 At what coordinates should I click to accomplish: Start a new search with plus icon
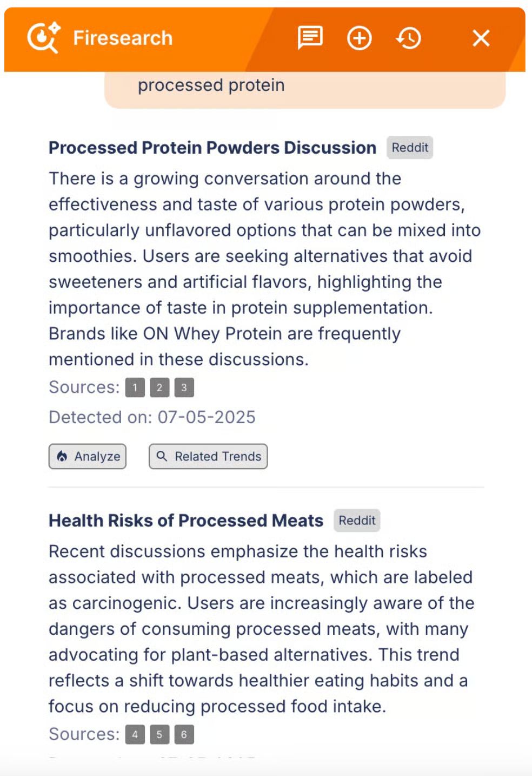[x=360, y=38]
